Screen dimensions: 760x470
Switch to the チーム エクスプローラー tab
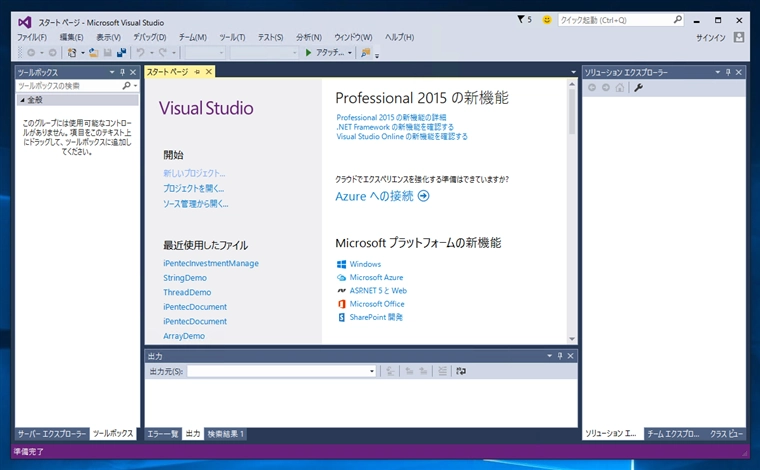pos(673,434)
